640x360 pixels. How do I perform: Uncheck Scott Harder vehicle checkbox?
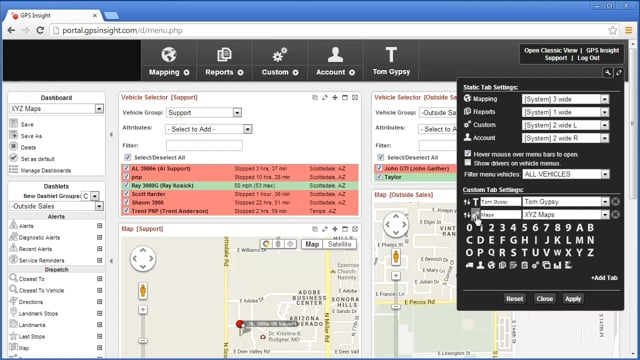coord(127,194)
